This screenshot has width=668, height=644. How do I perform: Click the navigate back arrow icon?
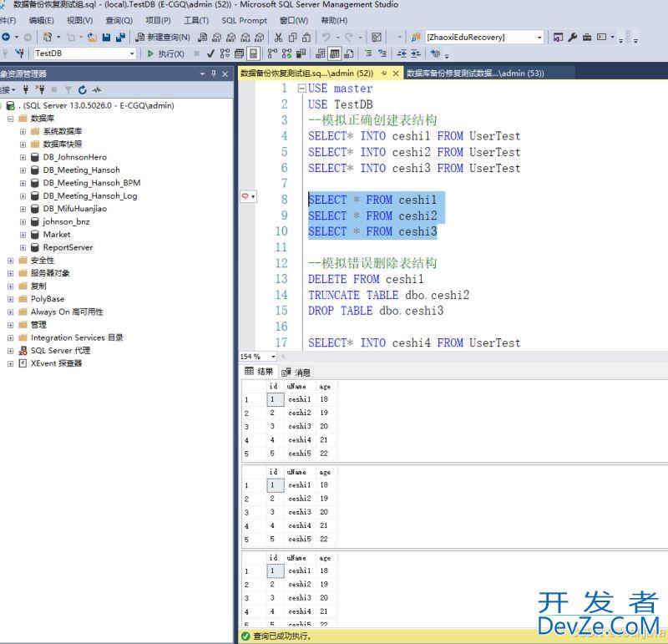point(6,37)
